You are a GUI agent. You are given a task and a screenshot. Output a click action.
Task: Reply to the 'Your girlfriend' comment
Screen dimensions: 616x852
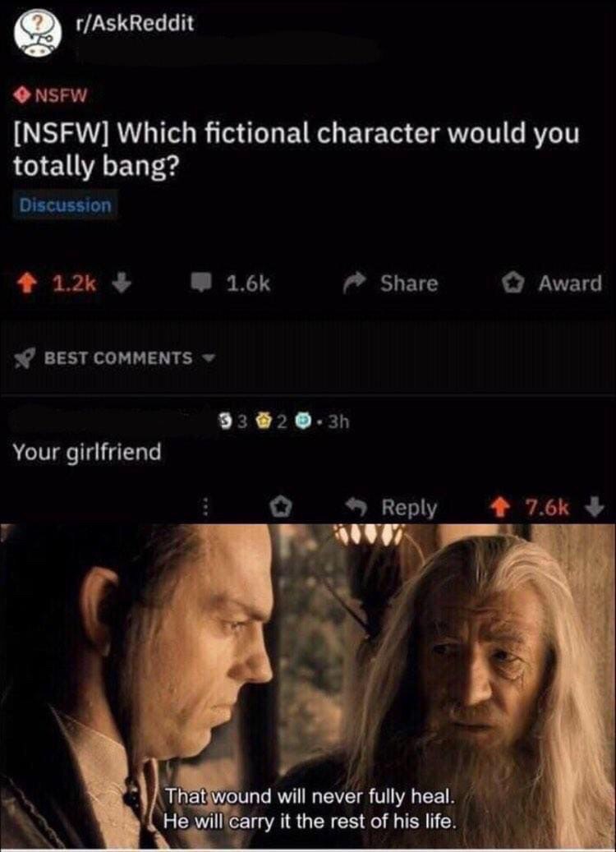pyautogui.click(x=393, y=508)
